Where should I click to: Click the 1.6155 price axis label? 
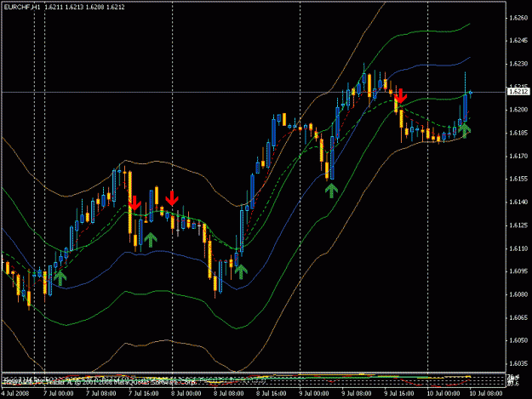(518, 179)
